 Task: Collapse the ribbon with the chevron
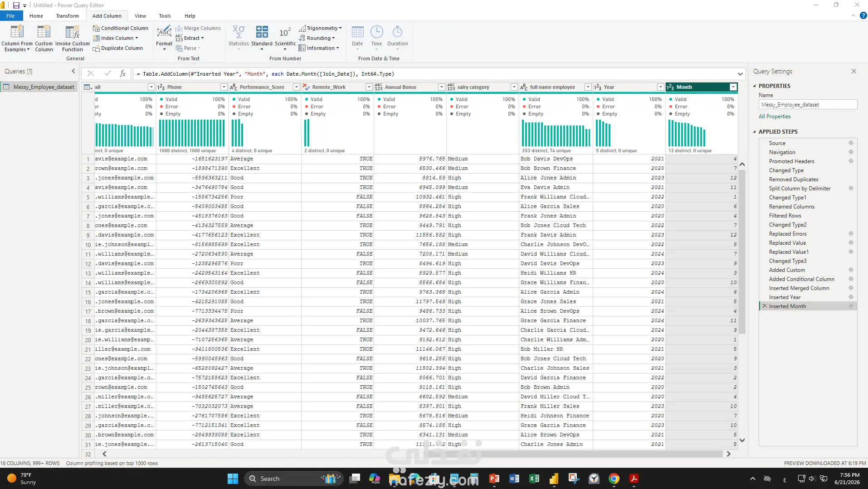coord(853,16)
